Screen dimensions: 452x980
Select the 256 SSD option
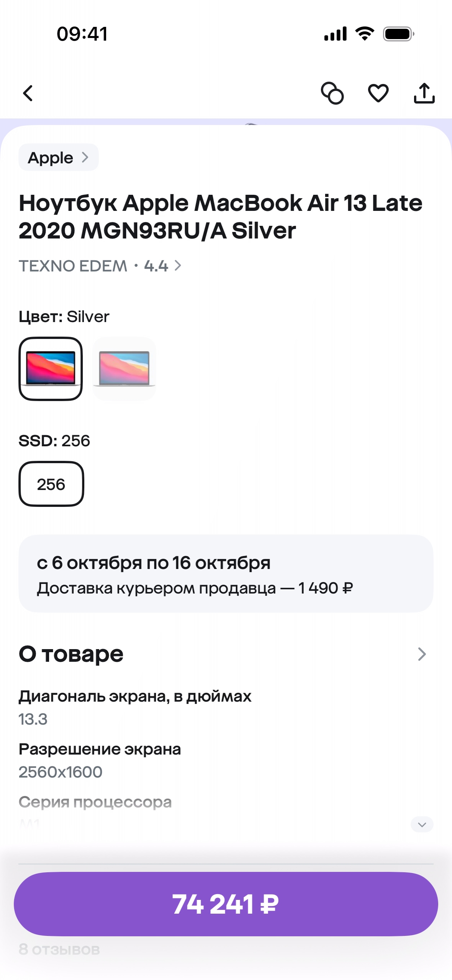pyautogui.click(x=51, y=484)
